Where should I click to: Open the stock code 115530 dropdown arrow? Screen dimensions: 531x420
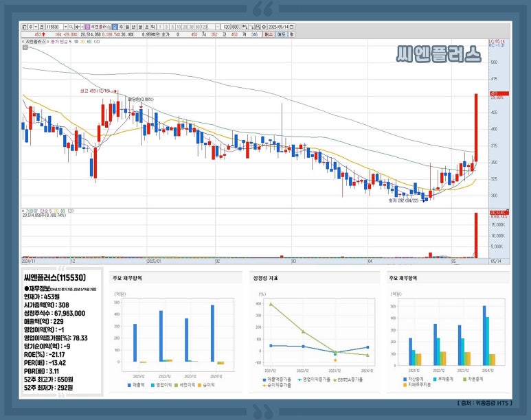(66, 27)
